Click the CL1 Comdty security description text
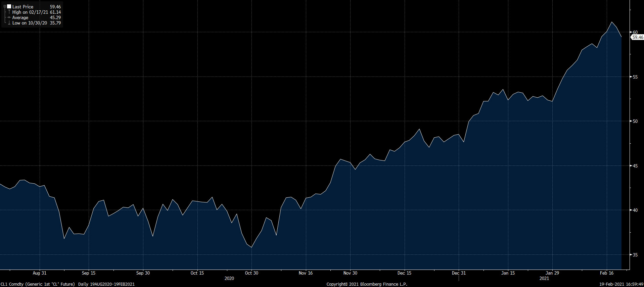 tap(38, 284)
